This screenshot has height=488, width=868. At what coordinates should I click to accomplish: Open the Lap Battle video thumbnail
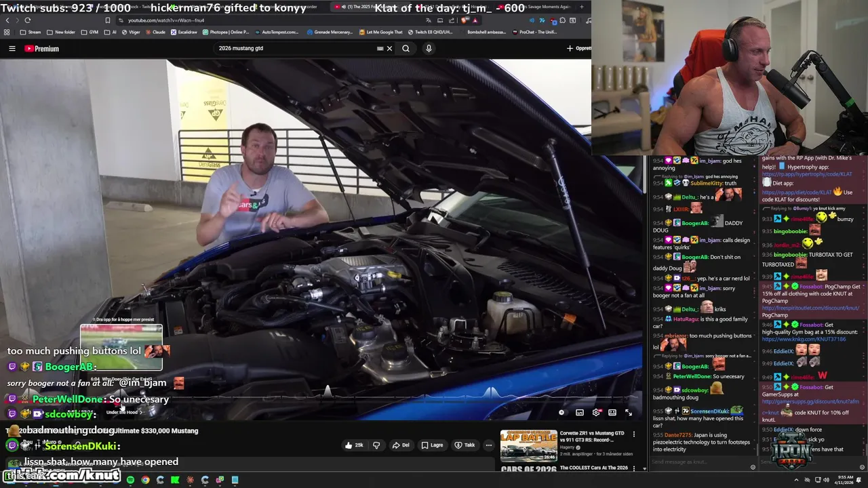coord(528,445)
